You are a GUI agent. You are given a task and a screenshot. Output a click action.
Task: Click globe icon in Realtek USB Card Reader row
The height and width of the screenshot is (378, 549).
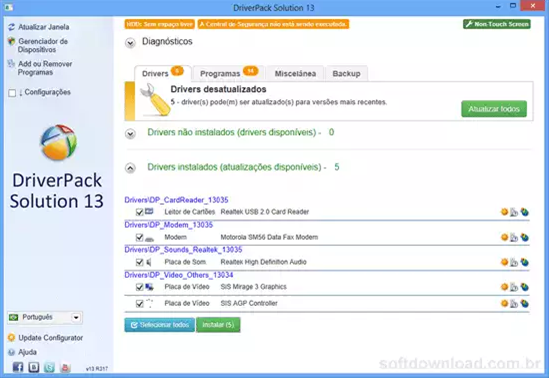click(x=524, y=212)
